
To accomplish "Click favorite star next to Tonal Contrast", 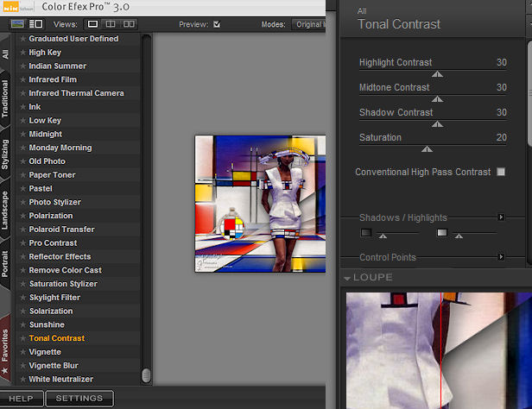I will [x=22, y=338].
